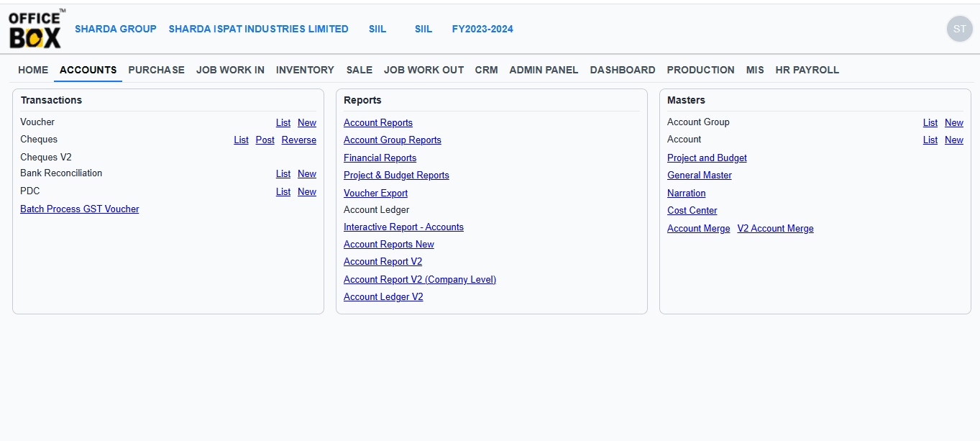Select SHARDA ISPAT INDUSTRIES LIMITED link
This screenshot has width=980, height=441.
[x=258, y=29]
